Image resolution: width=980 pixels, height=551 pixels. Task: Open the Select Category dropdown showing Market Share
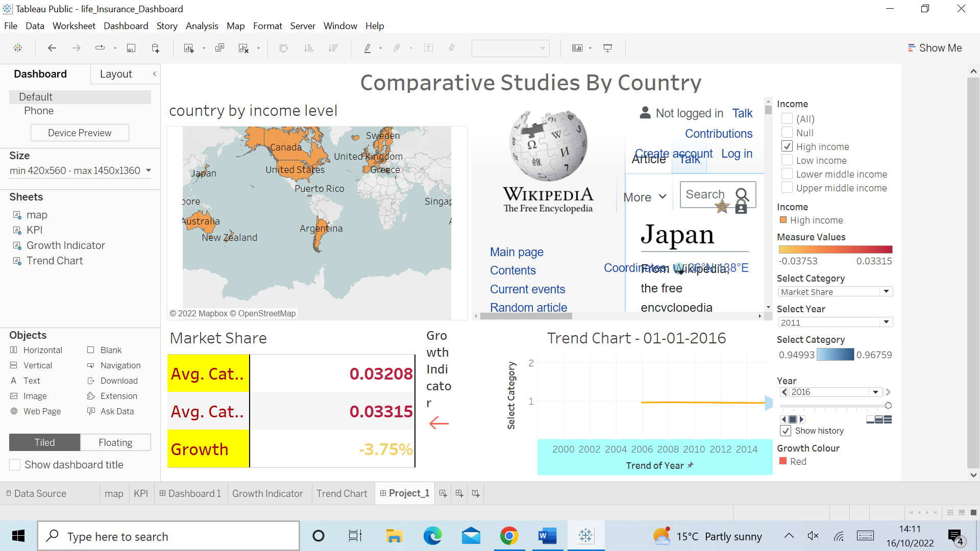point(887,291)
